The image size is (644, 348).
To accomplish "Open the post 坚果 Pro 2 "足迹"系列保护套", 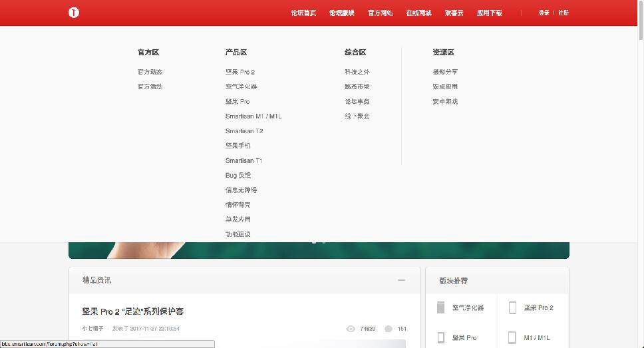I will 132,311.
